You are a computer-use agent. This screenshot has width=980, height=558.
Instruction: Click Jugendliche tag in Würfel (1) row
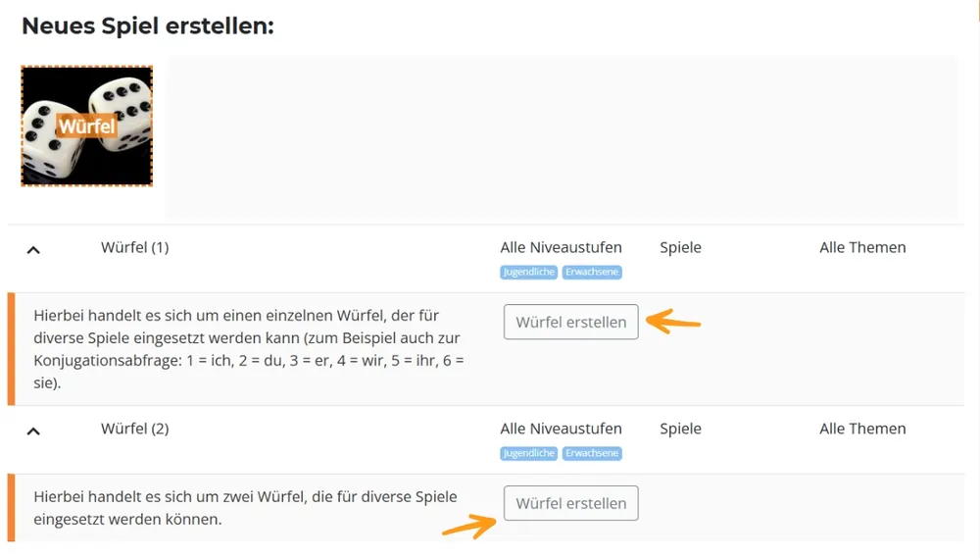tap(529, 272)
